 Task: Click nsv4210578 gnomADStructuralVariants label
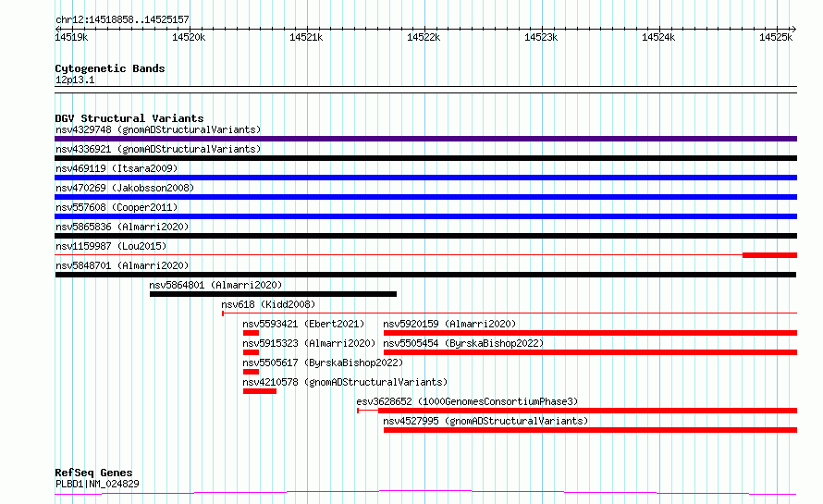345,382
